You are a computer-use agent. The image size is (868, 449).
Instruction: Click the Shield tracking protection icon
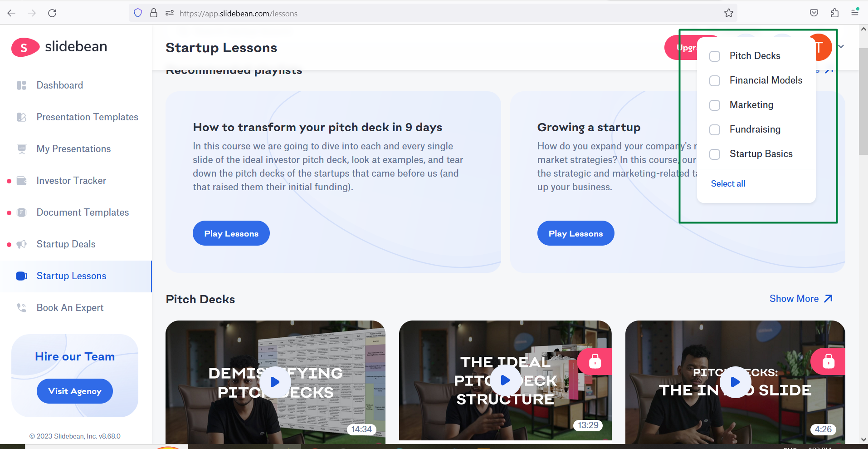click(138, 13)
